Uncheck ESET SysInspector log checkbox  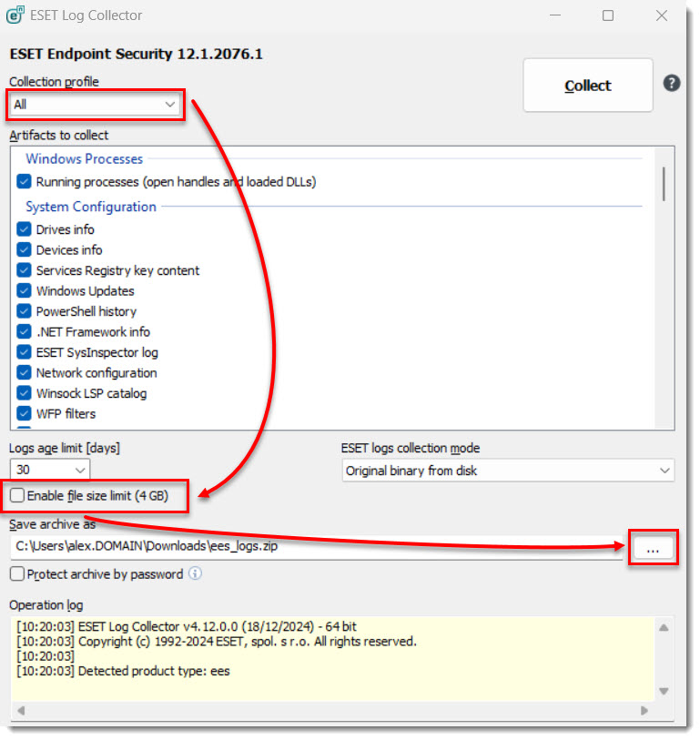point(24,354)
